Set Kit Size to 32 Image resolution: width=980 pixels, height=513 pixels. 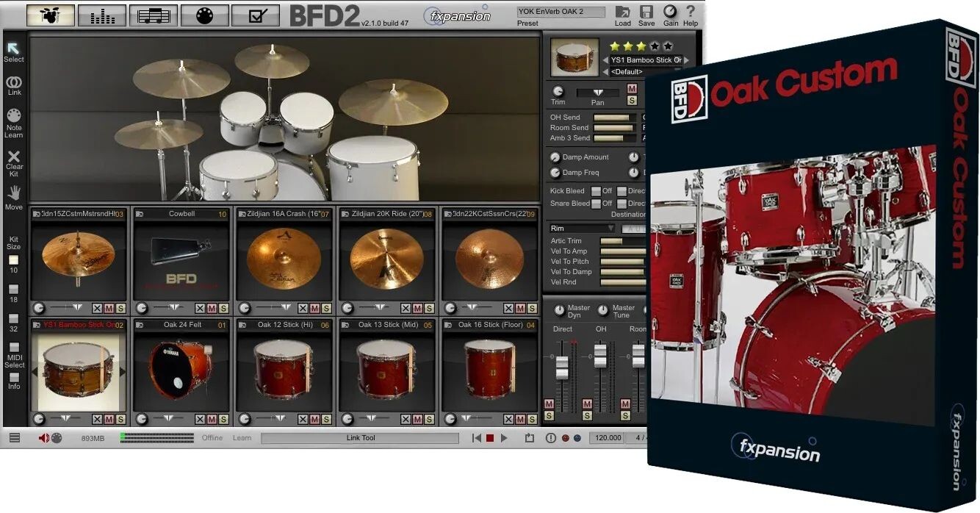tap(14, 319)
